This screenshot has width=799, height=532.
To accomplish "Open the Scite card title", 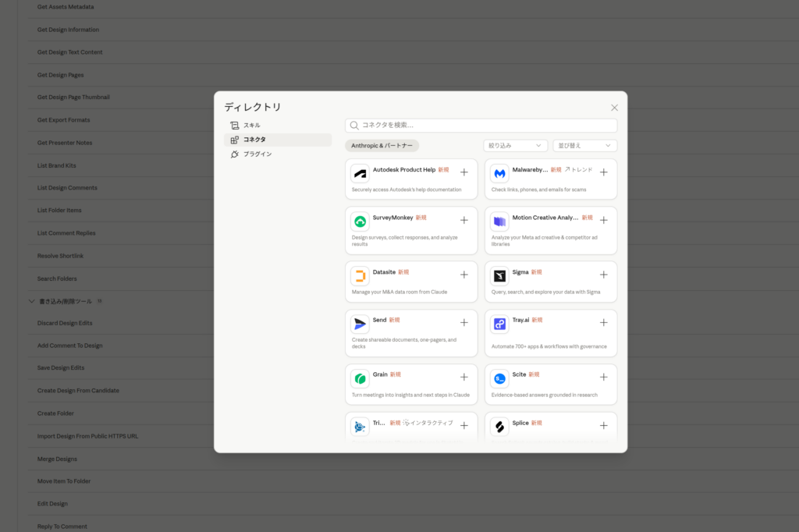I will click(x=519, y=374).
